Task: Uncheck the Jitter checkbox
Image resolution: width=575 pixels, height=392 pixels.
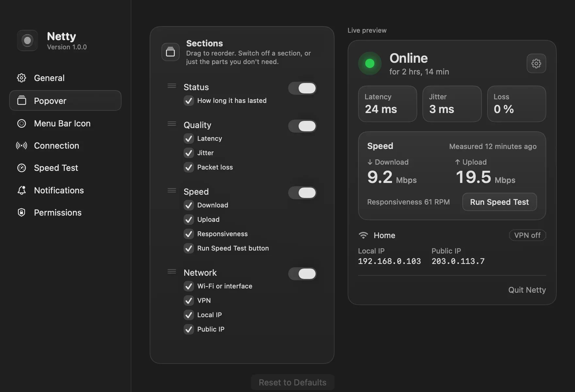Action: [x=189, y=153]
